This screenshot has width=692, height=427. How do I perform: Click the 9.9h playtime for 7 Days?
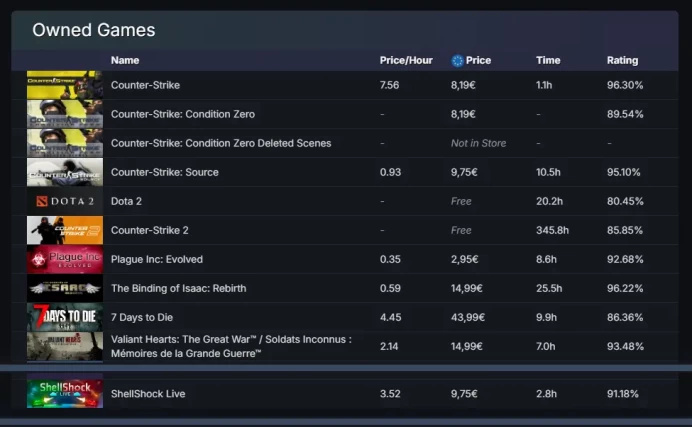(546, 318)
